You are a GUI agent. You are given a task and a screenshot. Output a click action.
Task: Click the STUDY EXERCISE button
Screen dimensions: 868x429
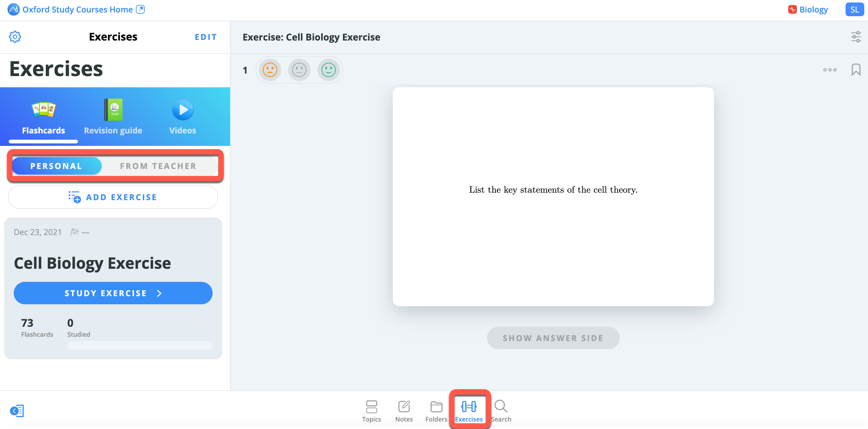coord(113,293)
